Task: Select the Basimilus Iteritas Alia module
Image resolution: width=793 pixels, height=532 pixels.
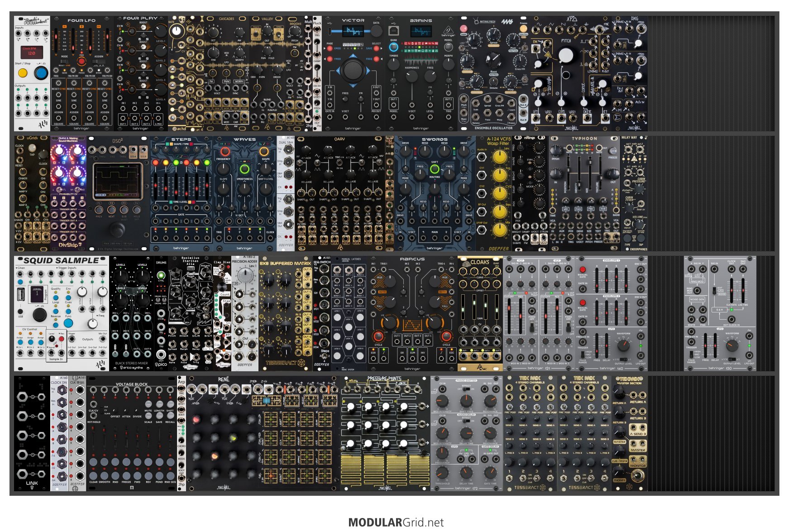Action: 191,313
